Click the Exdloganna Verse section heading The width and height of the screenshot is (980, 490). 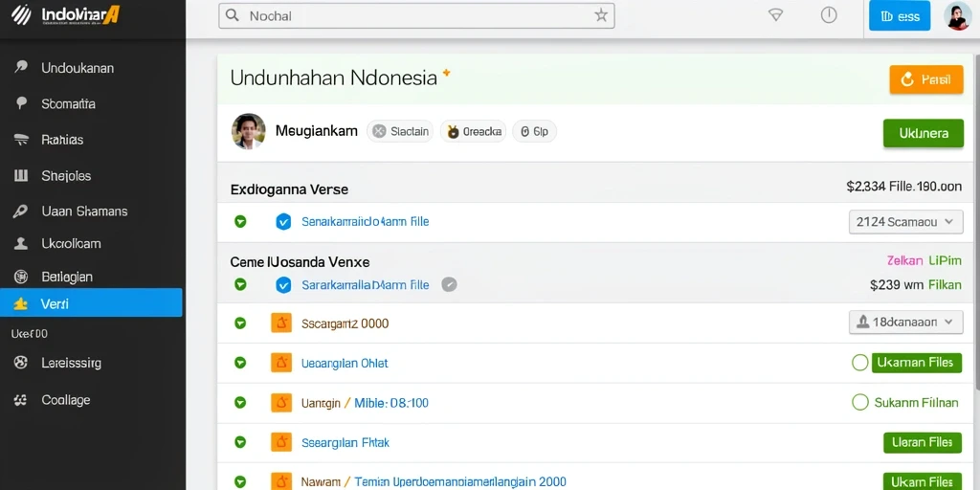pyautogui.click(x=289, y=189)
